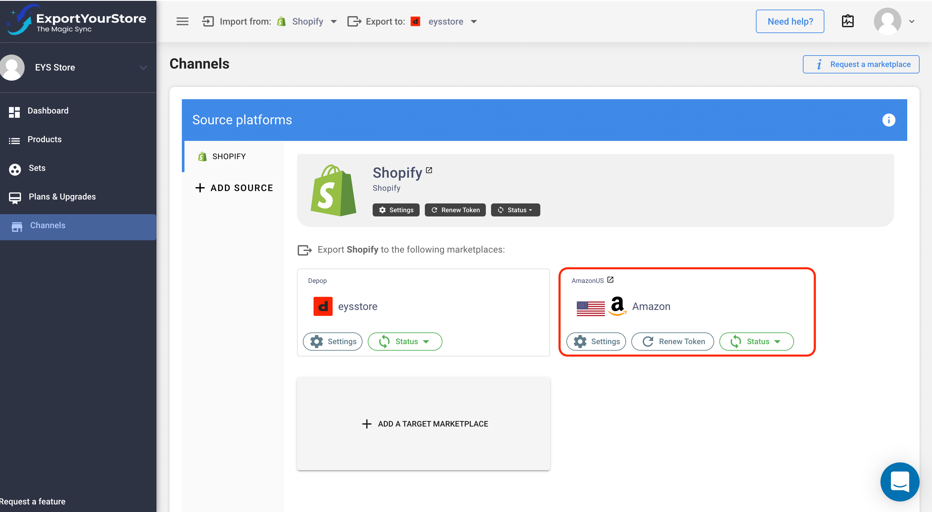
Task: Open the live chat bubble icon
Action: point(900,482)
